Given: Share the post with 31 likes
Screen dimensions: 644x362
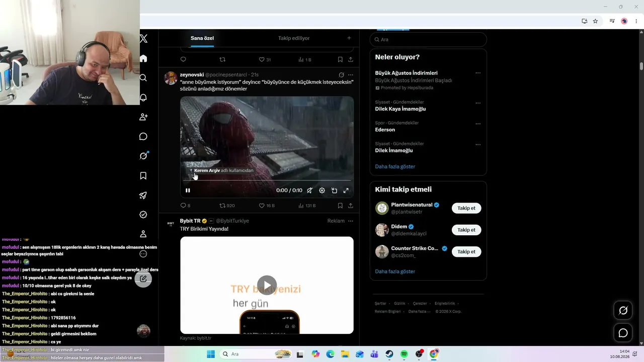Looking at the screenshot, I should coord(350,60).
